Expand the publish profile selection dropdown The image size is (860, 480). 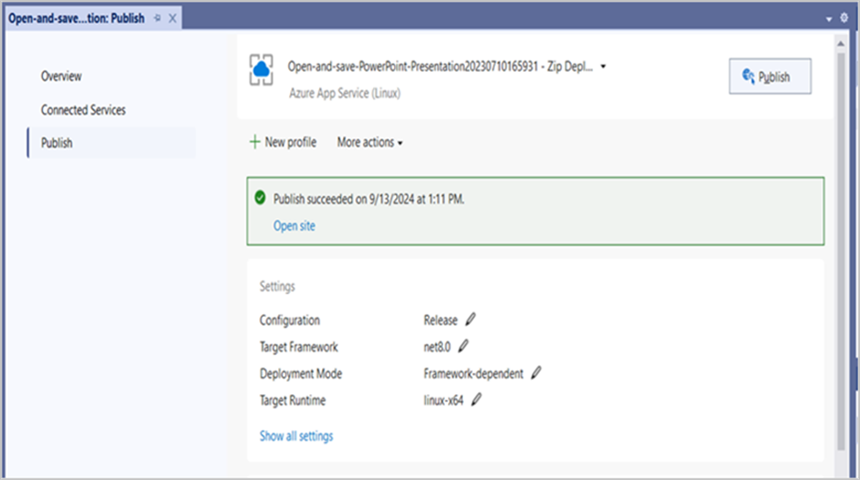[604, 67]
